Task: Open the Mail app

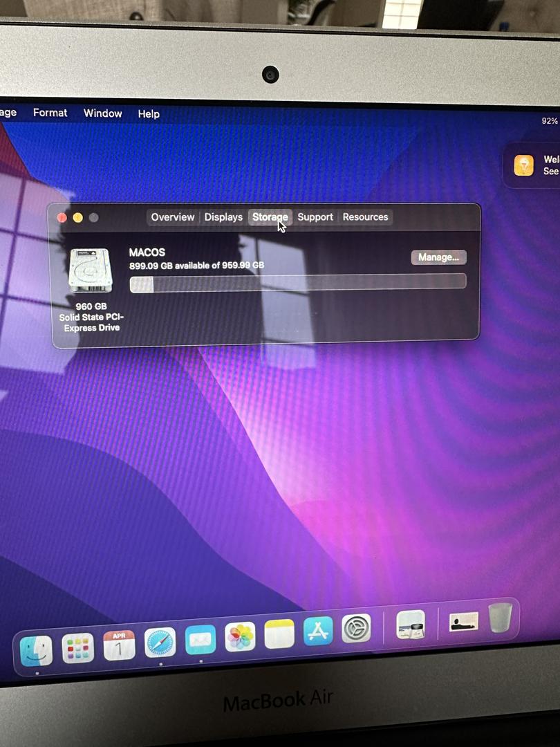Action: pos(200,640)
